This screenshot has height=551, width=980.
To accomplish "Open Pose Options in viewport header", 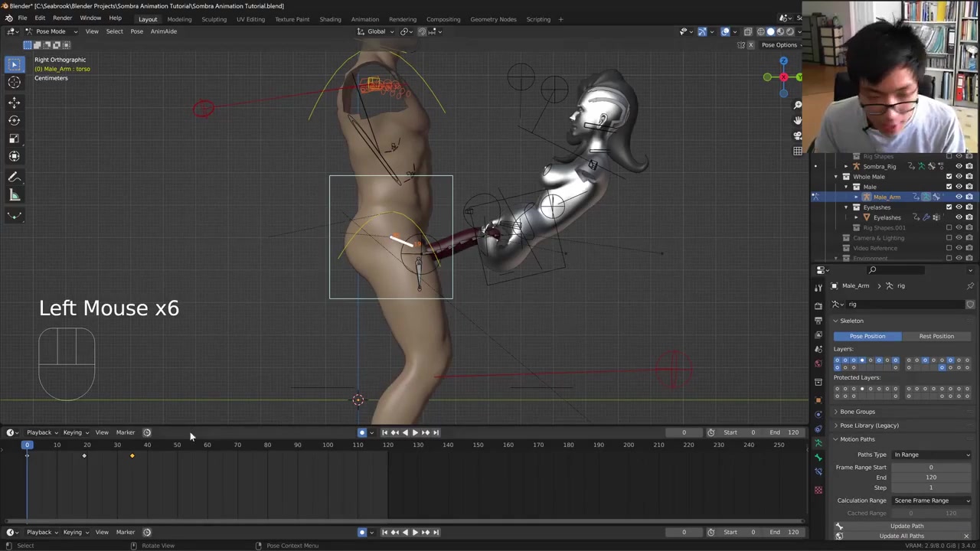I will 779,45.
